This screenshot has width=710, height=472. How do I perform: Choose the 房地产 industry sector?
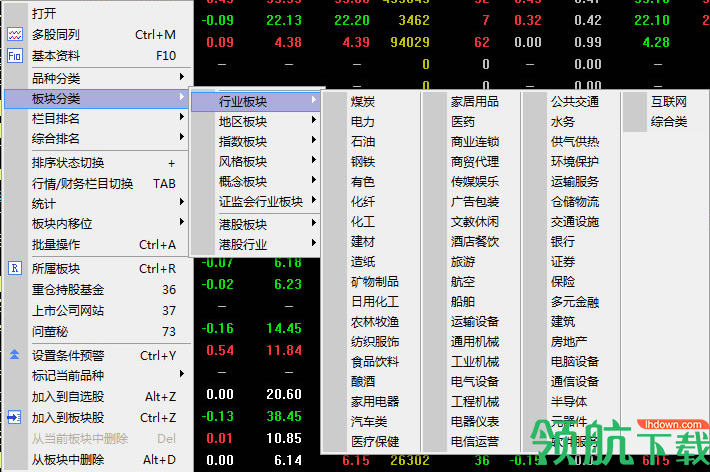pyautogui.click(x=569, y=342)
